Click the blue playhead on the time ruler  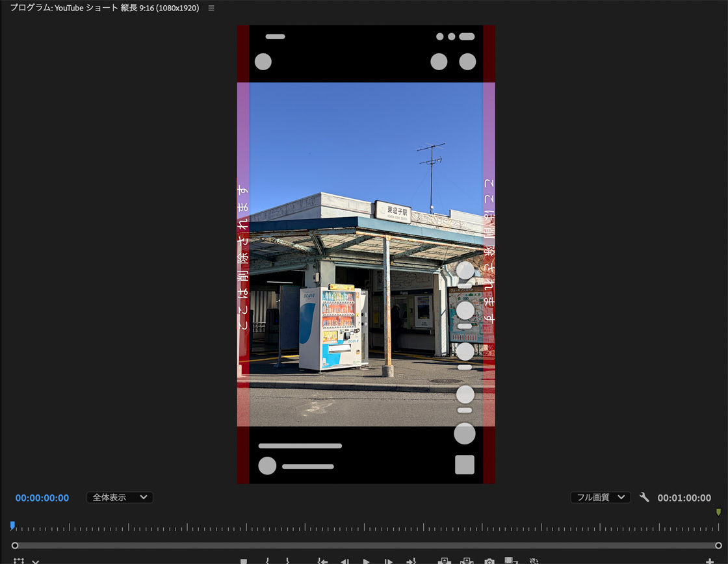12,525
